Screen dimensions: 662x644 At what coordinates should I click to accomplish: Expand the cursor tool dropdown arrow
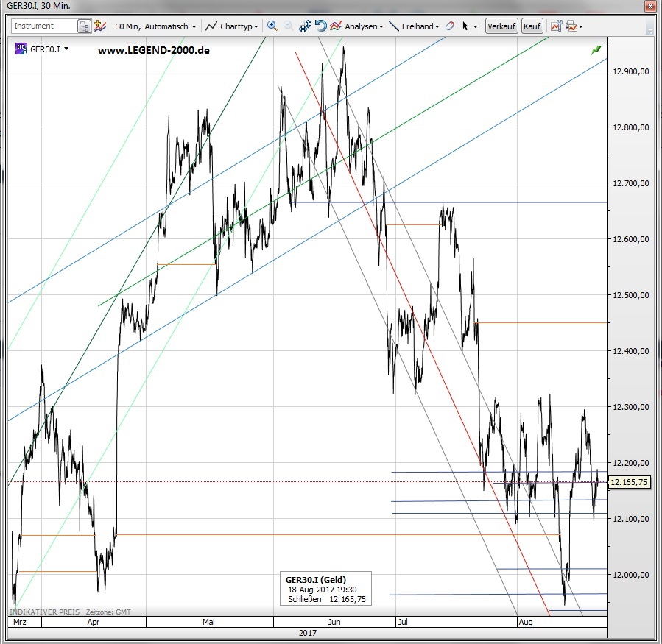pos(476,26)
